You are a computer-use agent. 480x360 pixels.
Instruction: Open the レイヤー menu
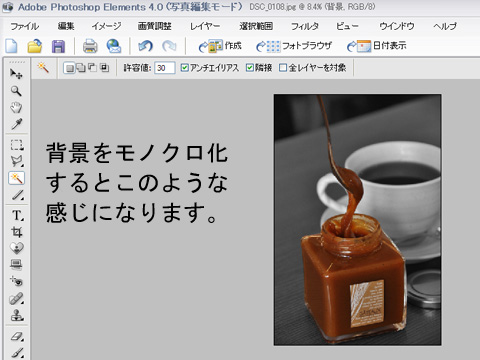point(205,26)
